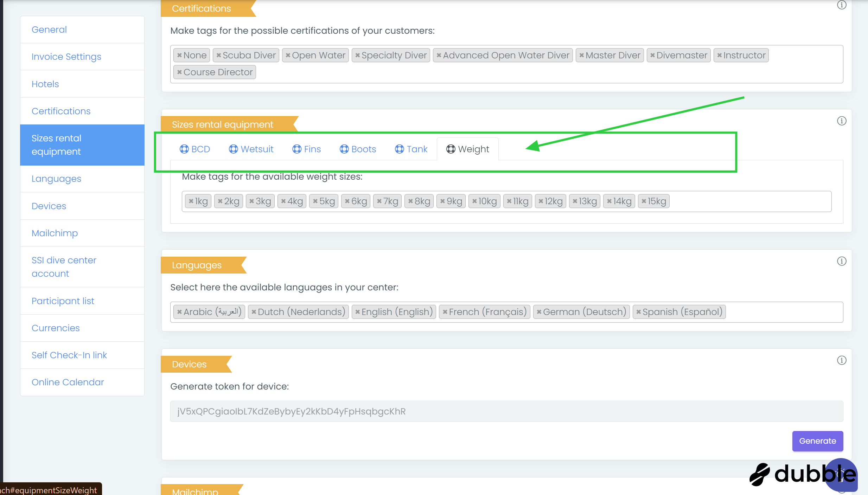Open Invoice Settings in the sidebar
868x495 pixels.
click(66, 57)
